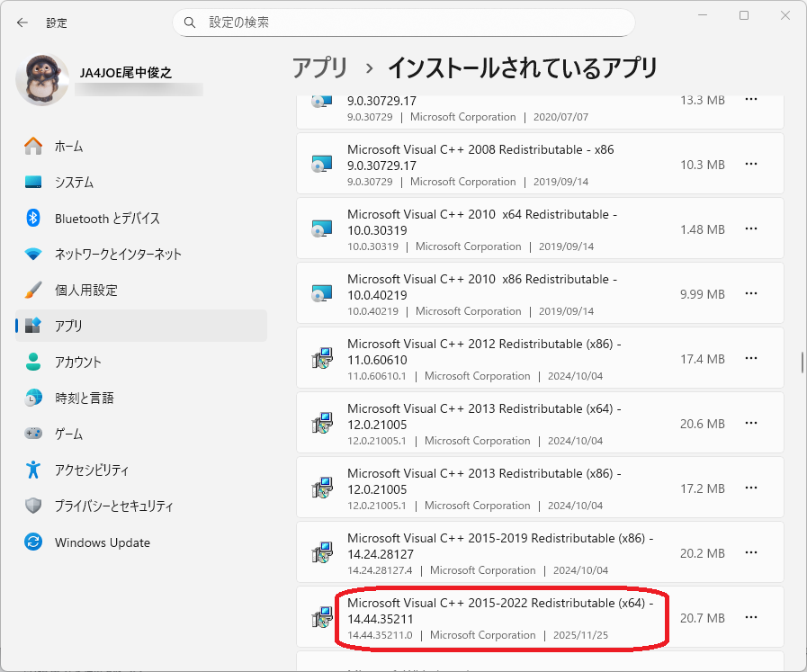This screenshot has width=807, height=672.
Task: Open more options for Visual C++ 2015-2019 (x86)
Action: [751, 553]
